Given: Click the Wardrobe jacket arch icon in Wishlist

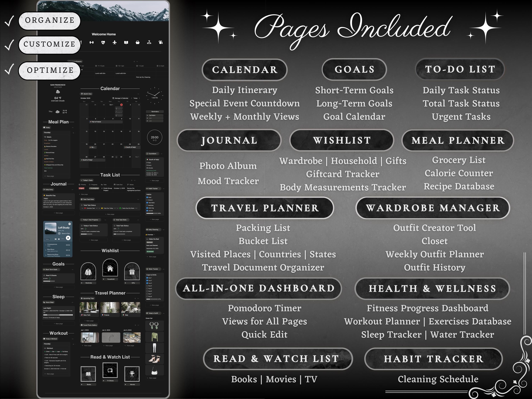Looking at the screenshot, I should pos(88,271).
